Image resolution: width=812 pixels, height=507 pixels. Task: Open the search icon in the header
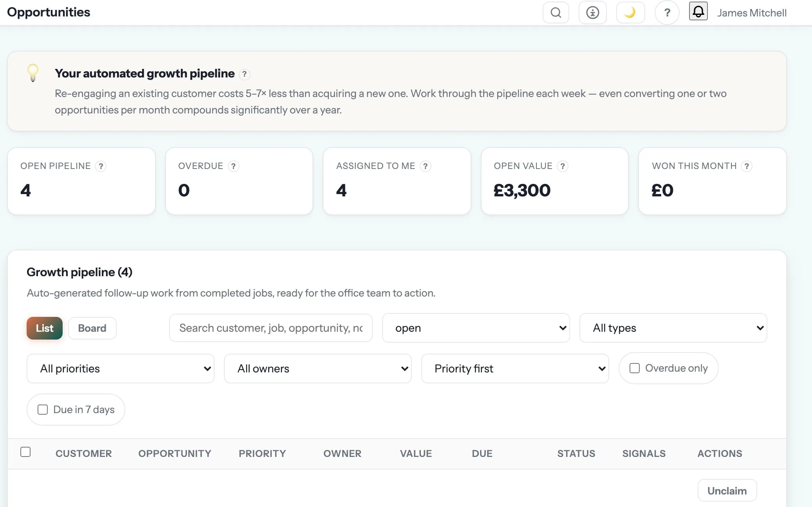[556, 13]
